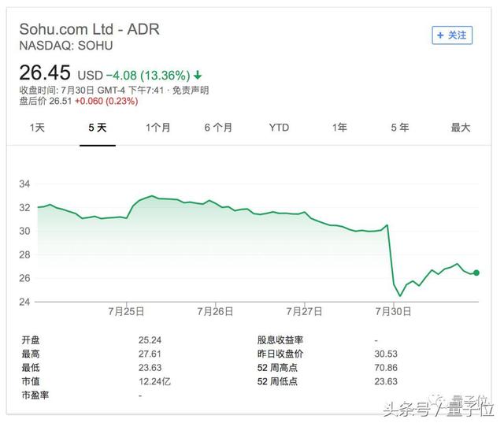
Task: Show the 1年 chart range
Action: (x=339, y=128)
